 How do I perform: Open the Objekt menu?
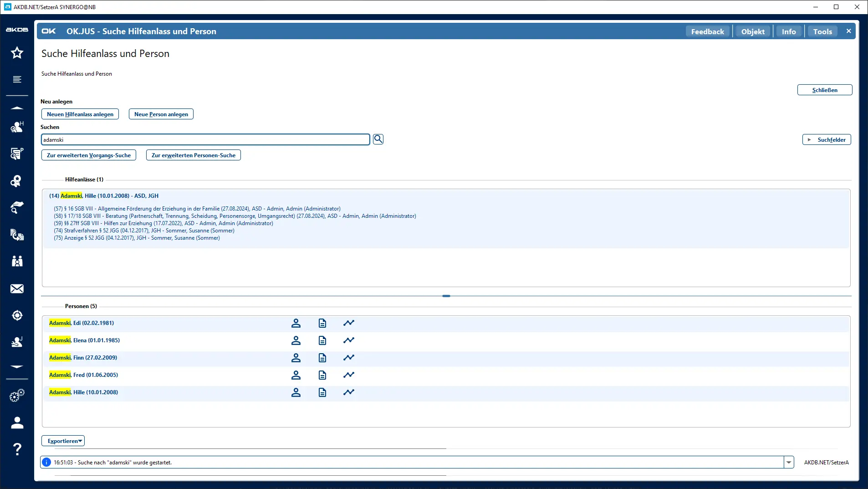click(753, 31)
